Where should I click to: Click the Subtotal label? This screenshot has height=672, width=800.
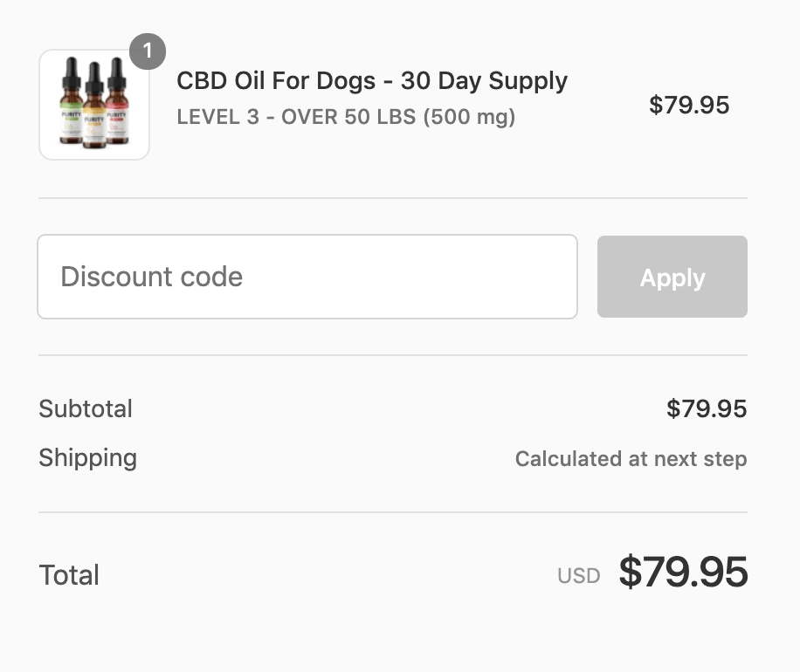(85, 408)
